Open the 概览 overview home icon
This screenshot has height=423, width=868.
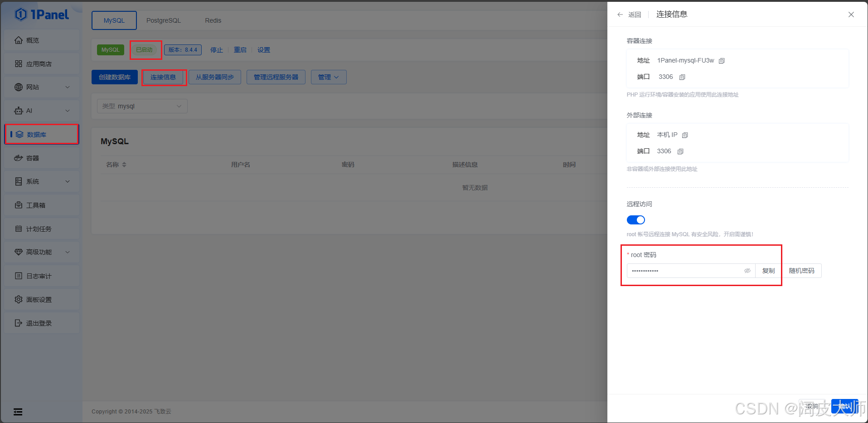(19, 40)
